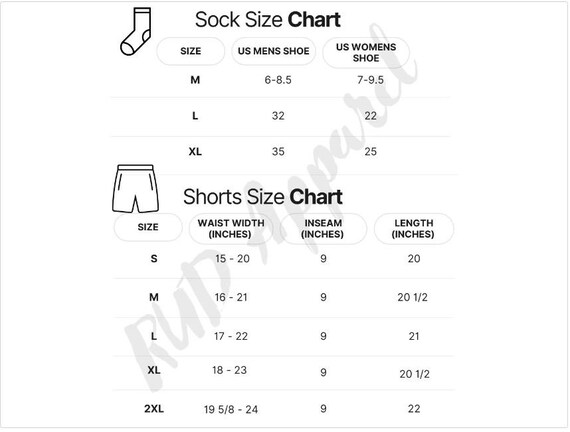570x432 pixels.
Task: Click the US WOMENS SHOE header pill
Action: pyautogui.click(x=366, y=52)
